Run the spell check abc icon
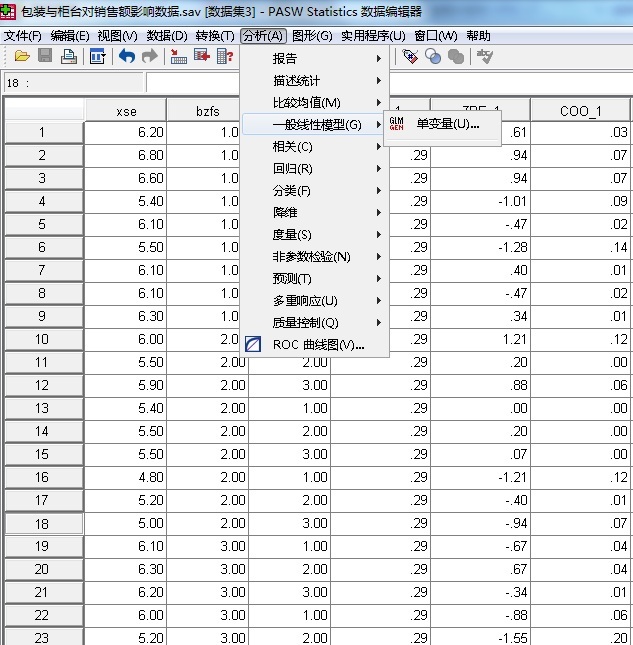The width and height of the screenshot is (633, 645). (485, 56)
